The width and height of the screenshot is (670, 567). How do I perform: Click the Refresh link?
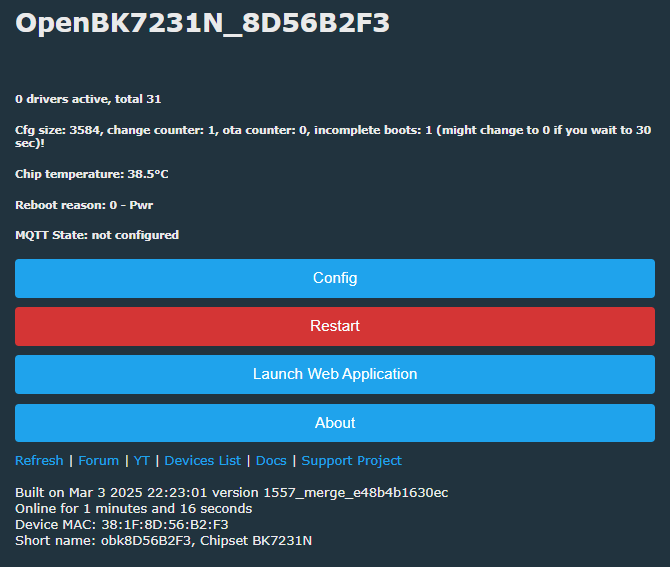pos(39,461)
